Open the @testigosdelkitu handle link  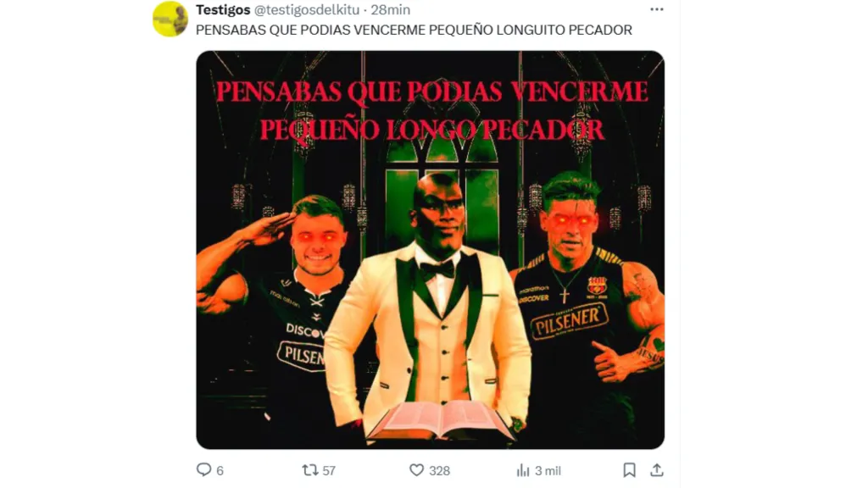click(307, 10)
